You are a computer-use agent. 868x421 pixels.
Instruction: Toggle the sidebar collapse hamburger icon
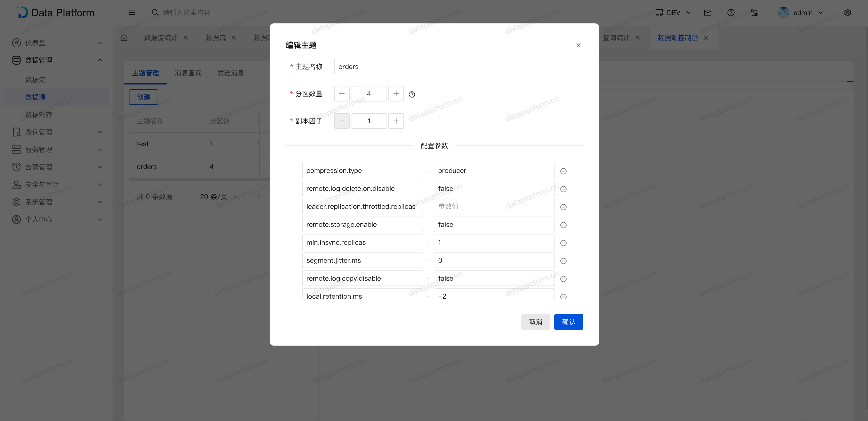point(132,12)
